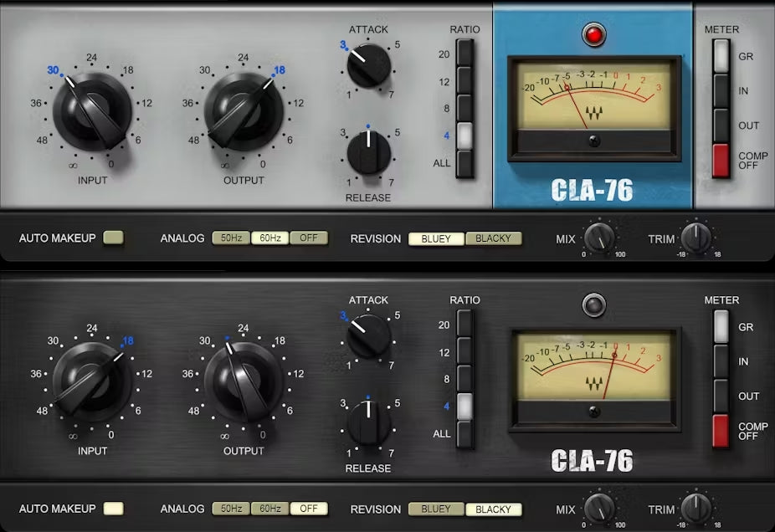
Task: Switch bottom unit revision to Bluey
Action: [436, 509]
